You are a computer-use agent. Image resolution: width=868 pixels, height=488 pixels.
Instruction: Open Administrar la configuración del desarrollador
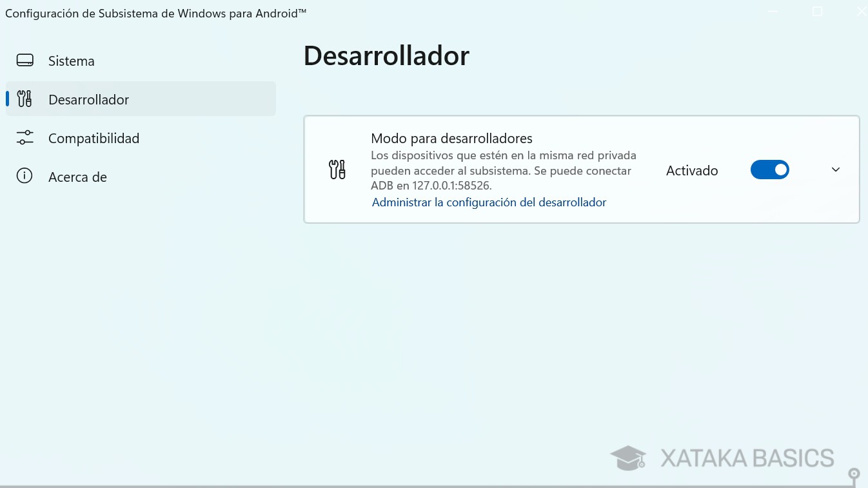tap(488, 202)
